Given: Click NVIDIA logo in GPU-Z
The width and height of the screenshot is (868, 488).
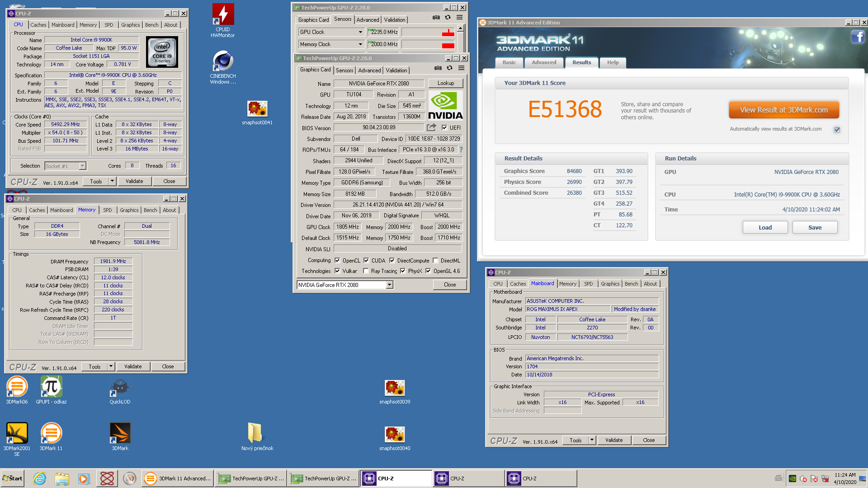Looking at the screenshot, I should click(x=445, y=105).
